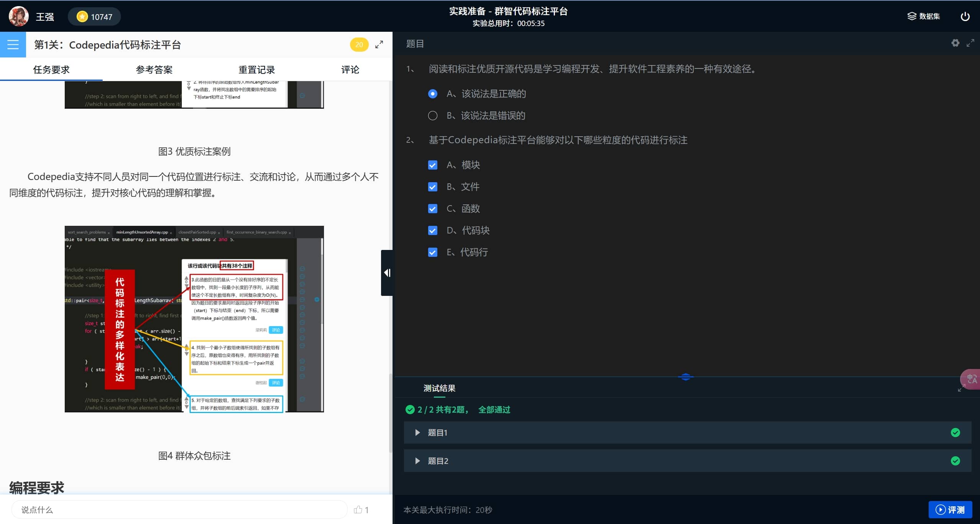
Task: Switch to the 重置记录 tab
Action: coord(257,70)
